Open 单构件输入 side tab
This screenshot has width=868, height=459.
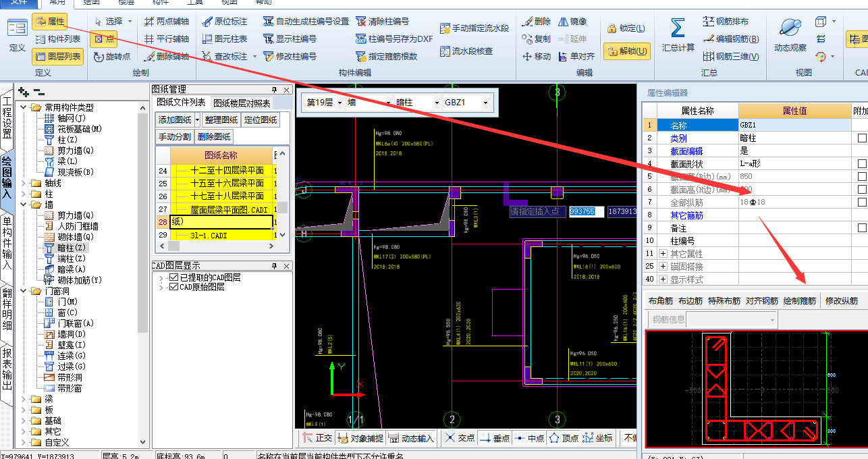pos(7,243)
